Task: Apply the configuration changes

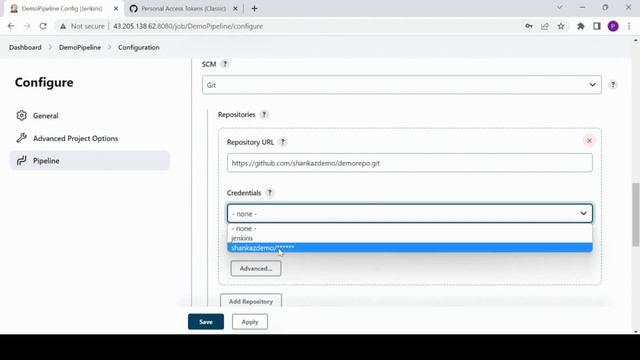Action: tap(250, 322)
